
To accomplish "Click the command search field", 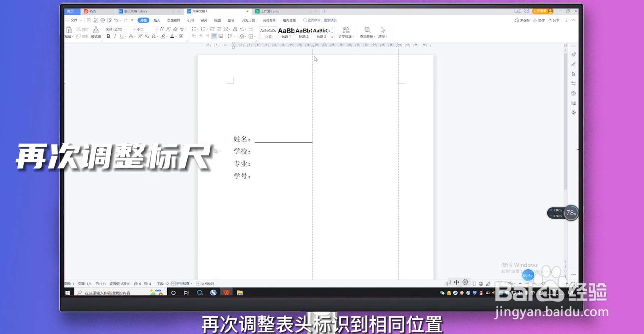I will coord(320,20).
